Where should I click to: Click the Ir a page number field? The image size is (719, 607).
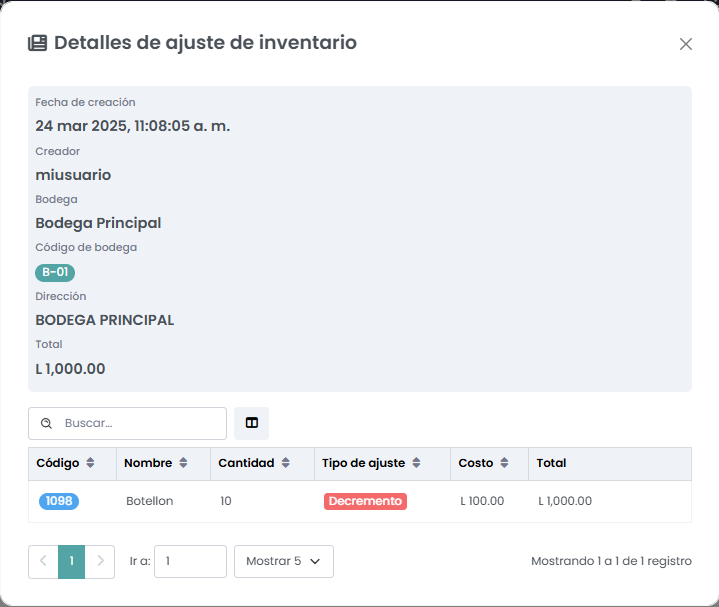[x=190, y=561]
